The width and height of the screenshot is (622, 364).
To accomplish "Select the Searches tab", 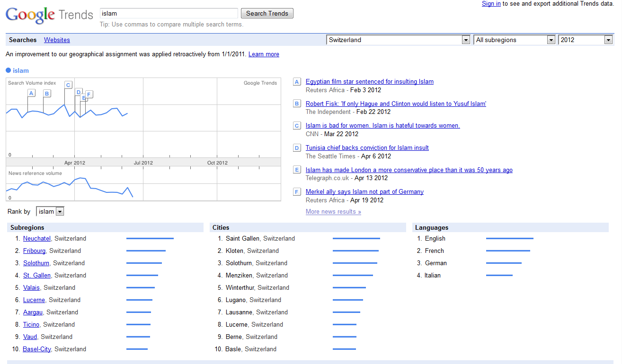I will (23, 40).
